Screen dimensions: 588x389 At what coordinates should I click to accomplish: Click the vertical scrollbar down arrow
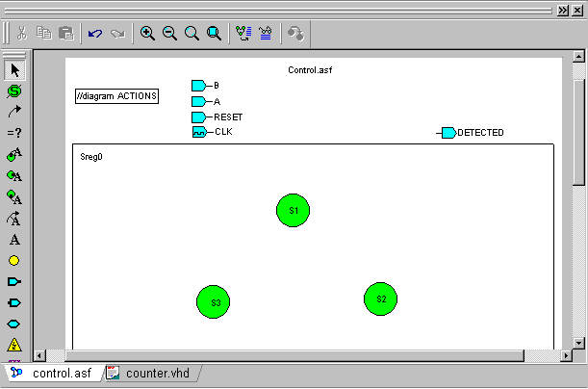pos(579,343)
